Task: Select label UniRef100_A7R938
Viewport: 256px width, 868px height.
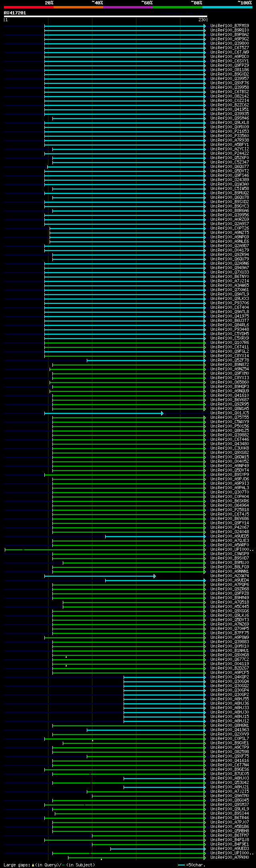Action: [x=230, y=140]
